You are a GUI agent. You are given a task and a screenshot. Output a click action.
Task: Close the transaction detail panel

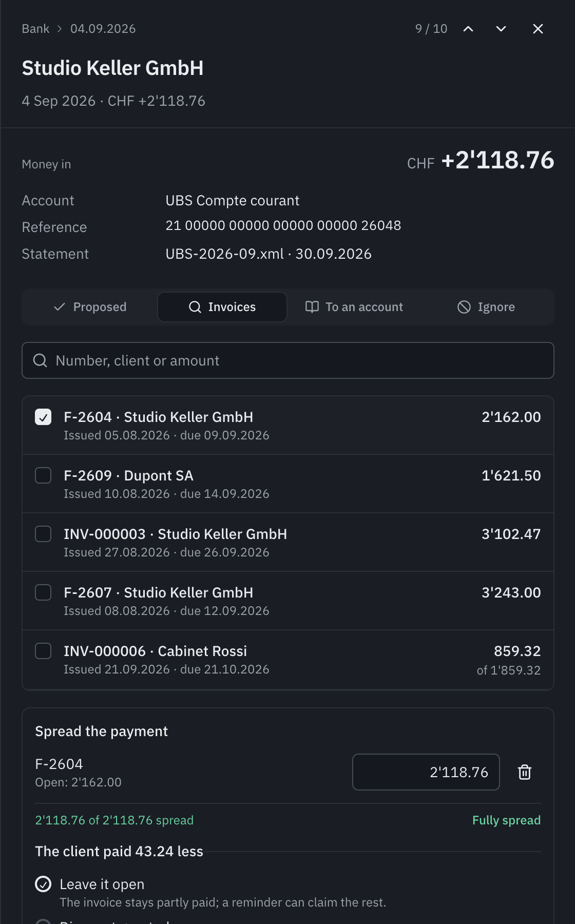tap(538, 29)
